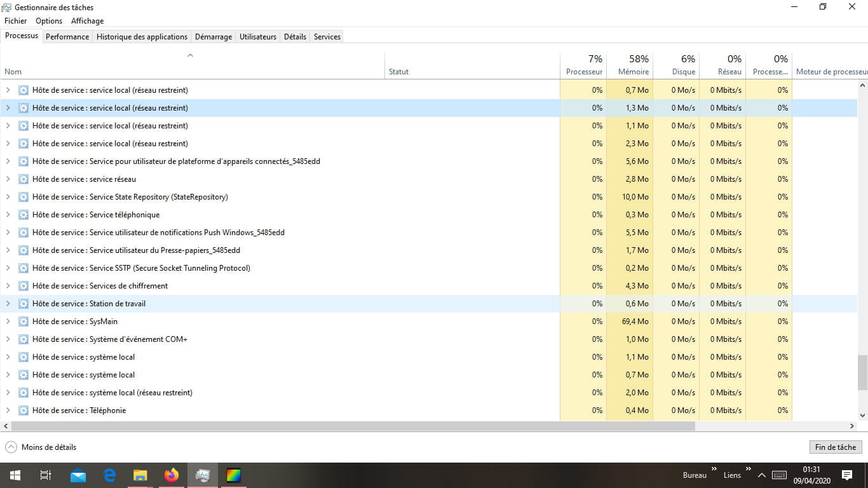The height and width of the screenshot is (488, 868).
Task: Collapse view with Moins de détails
Action: click(x=41, y=447)
